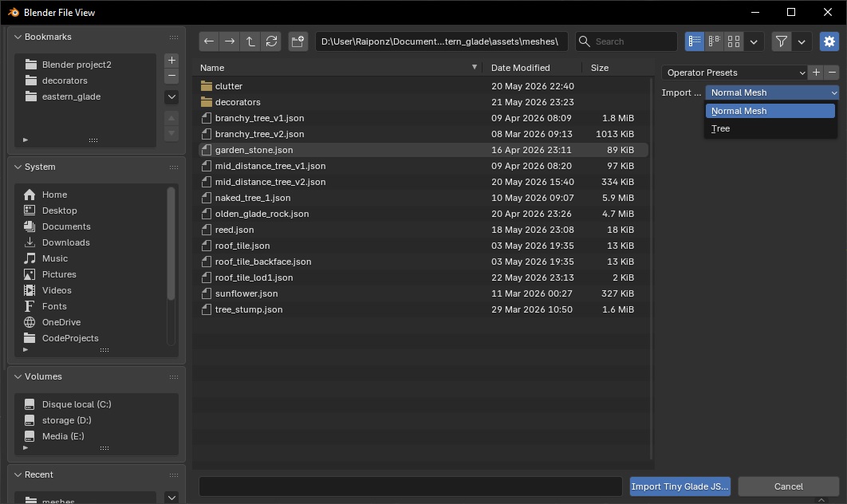Toggle the options region gear icon
Viewport: 847px width, 504px height.
point(829,41)
